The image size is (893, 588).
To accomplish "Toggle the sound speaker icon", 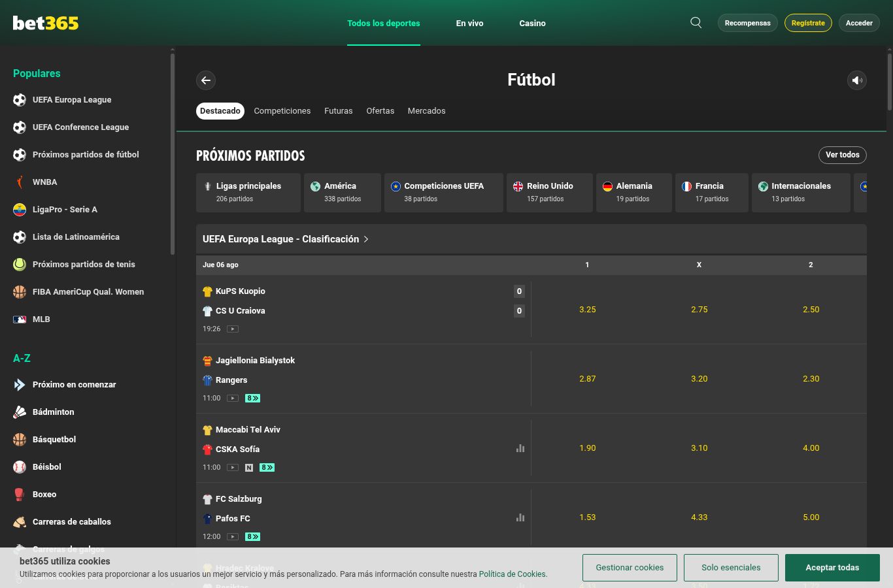I will 857,80.
